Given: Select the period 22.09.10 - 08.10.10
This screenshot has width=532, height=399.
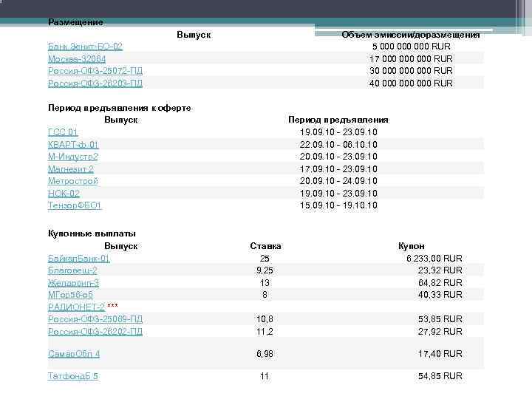Looking at the screenshot, I should coord(338,145).
